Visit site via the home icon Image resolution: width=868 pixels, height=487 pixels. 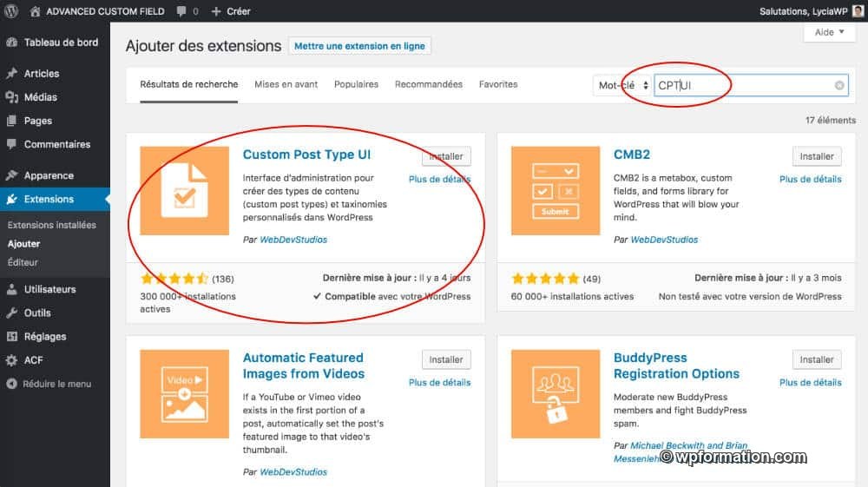click(x=35, y=11)
